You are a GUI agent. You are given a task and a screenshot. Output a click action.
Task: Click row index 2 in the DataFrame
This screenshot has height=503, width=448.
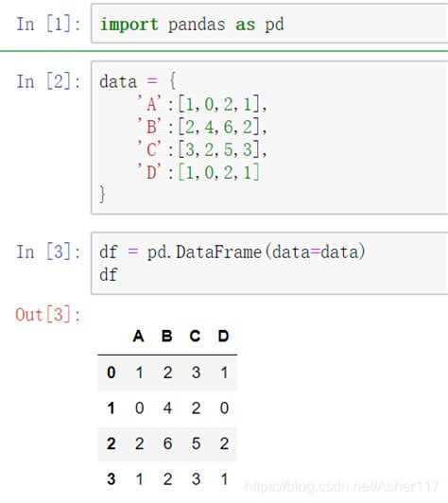[112, 443]
